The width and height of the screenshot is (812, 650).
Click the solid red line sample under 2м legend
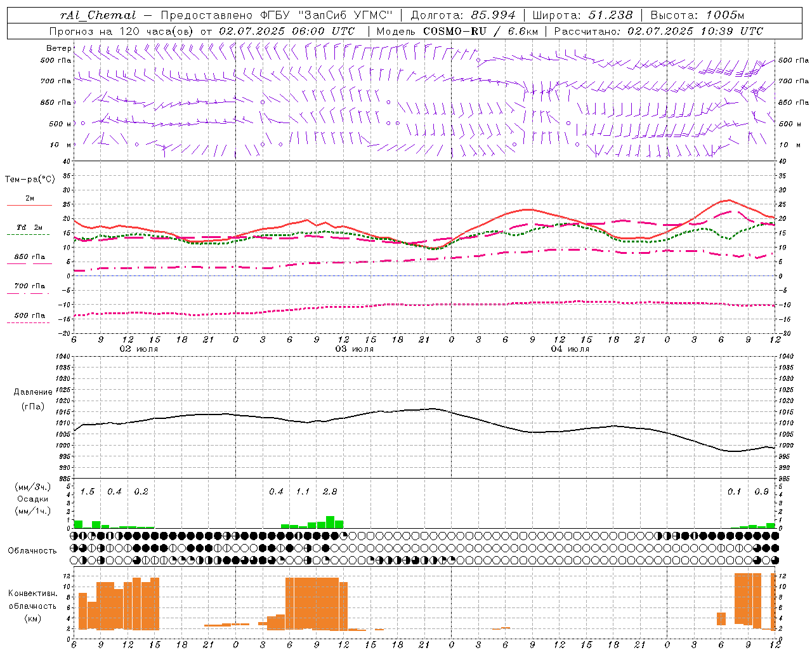(29, 205)
